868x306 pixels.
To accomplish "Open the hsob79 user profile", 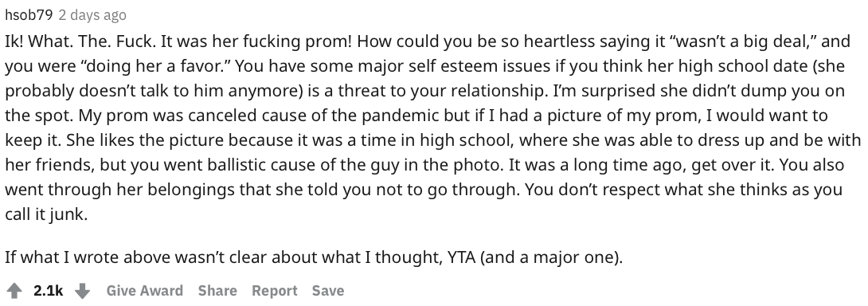I will pos(29,15).
